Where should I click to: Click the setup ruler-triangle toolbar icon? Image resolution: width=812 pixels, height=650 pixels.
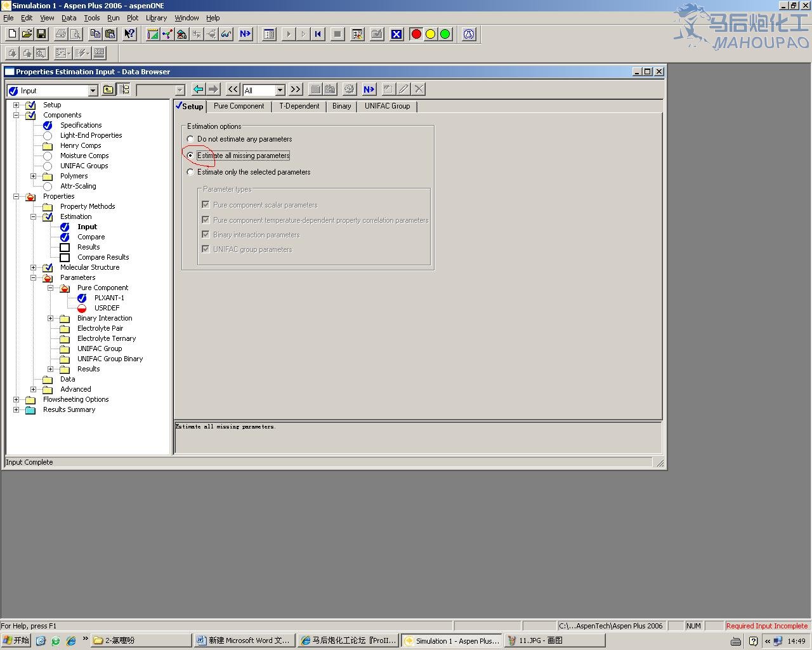click(x=153, y=34)
